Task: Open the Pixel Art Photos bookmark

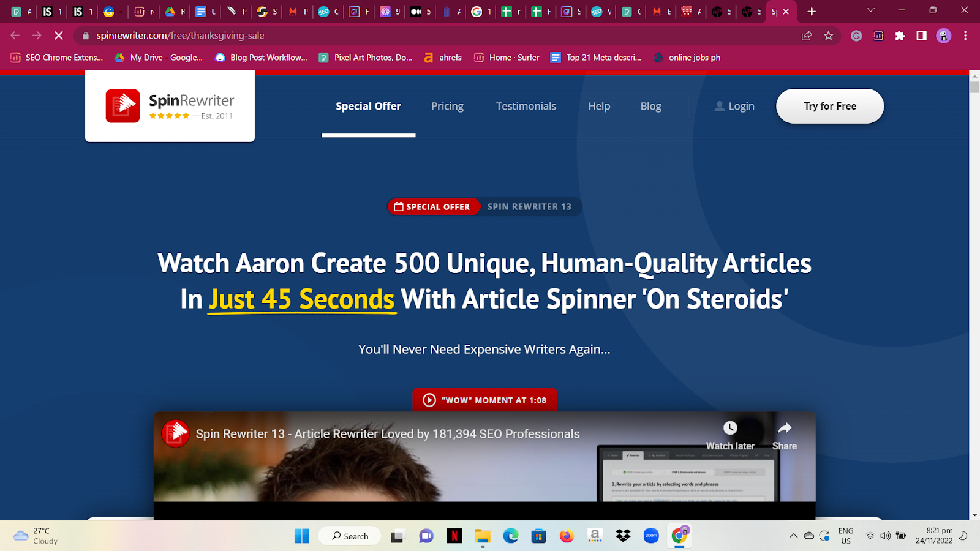Action: point(366,58)
